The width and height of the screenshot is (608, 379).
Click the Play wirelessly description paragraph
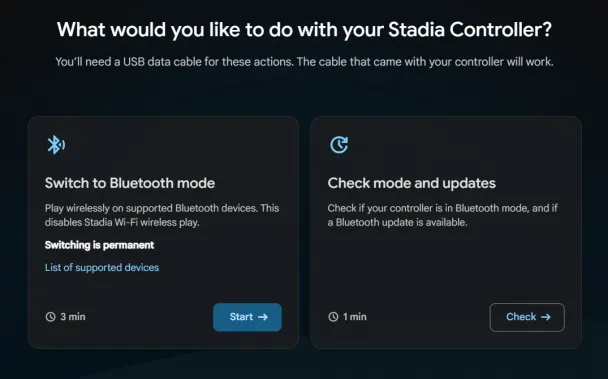[x=162, y=215]
